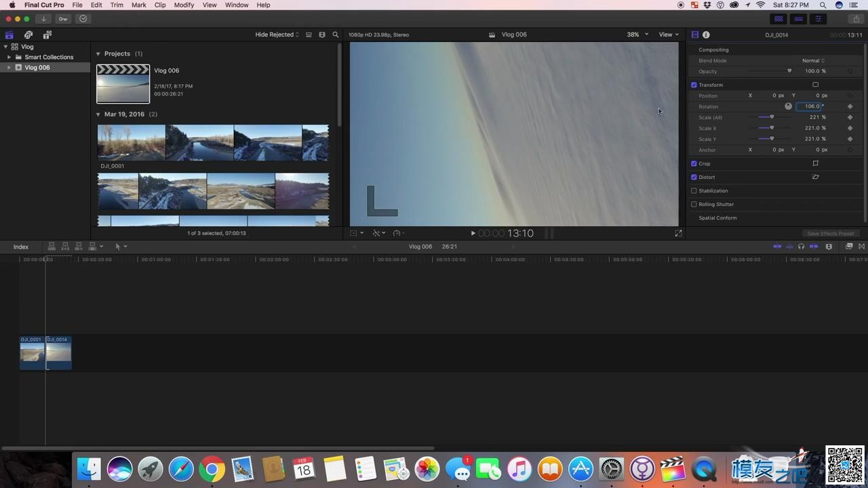Viewport: 868px width, 488px height.
Task: Enable the Stabilization checkbox
Action: 694,190
